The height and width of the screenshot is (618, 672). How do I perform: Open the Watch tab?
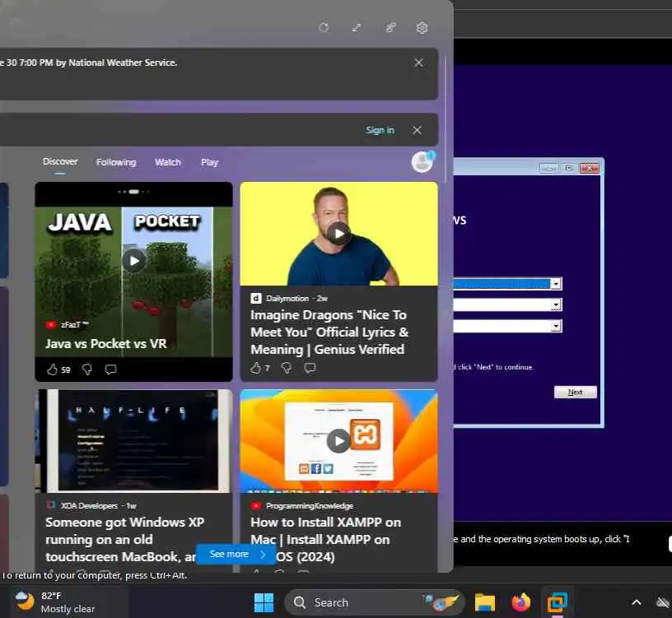tap(167, 162)
